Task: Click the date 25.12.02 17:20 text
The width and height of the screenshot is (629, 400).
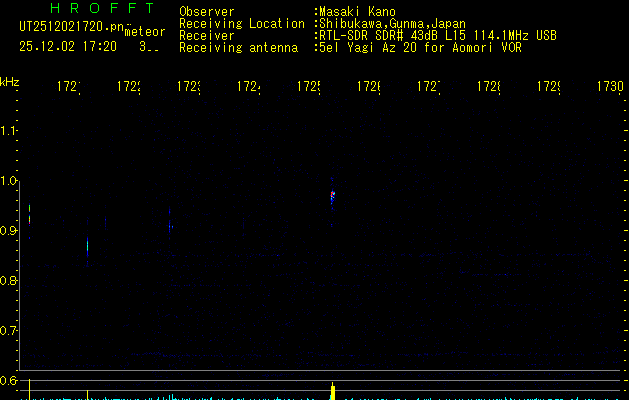Action: (x=68, y=47)
